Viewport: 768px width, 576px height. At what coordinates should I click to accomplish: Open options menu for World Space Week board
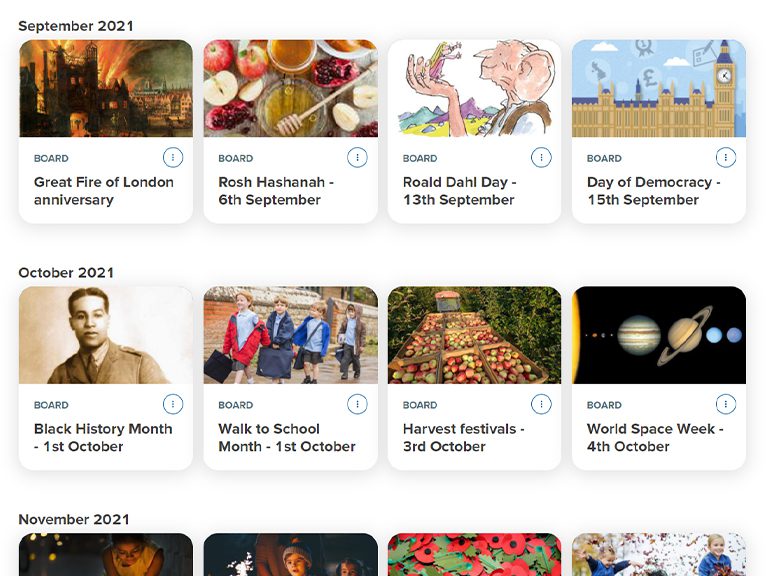[726, 405]
